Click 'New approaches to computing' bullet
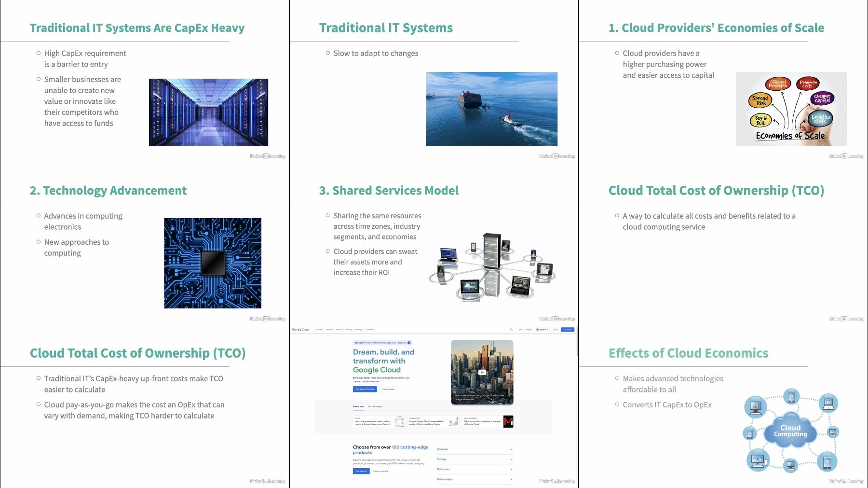The width and height of the screenshot is (868, 488). click(x=76, y=247)
